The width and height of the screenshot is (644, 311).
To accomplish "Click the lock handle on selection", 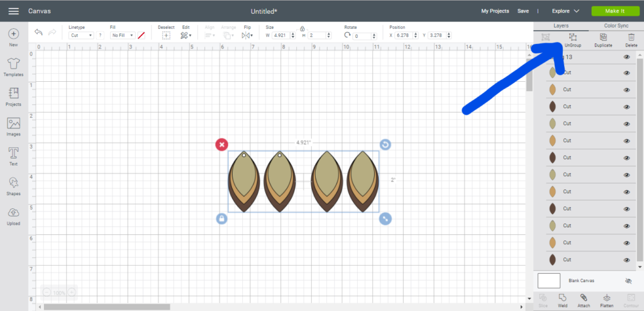I will click(222, 219).
